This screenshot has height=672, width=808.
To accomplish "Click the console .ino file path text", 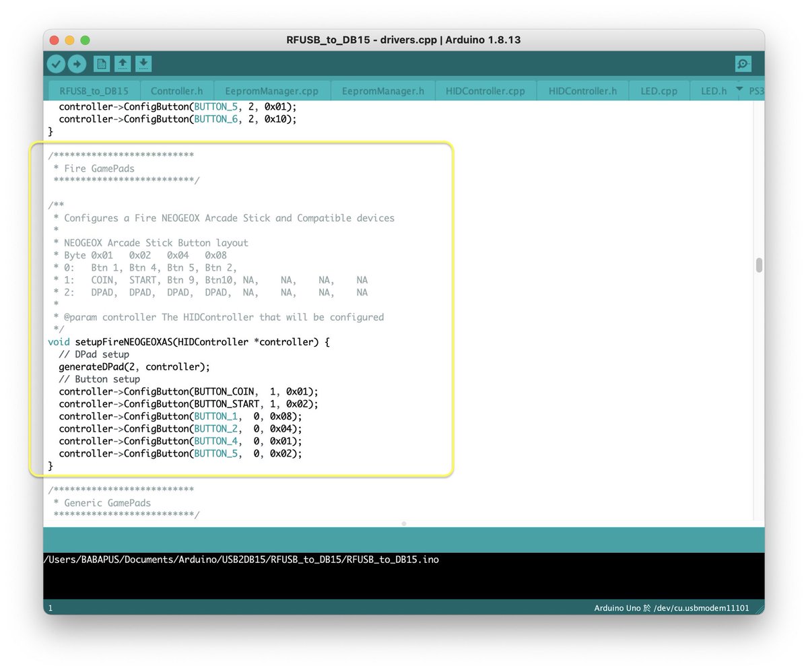I will (x=241, y=560).
